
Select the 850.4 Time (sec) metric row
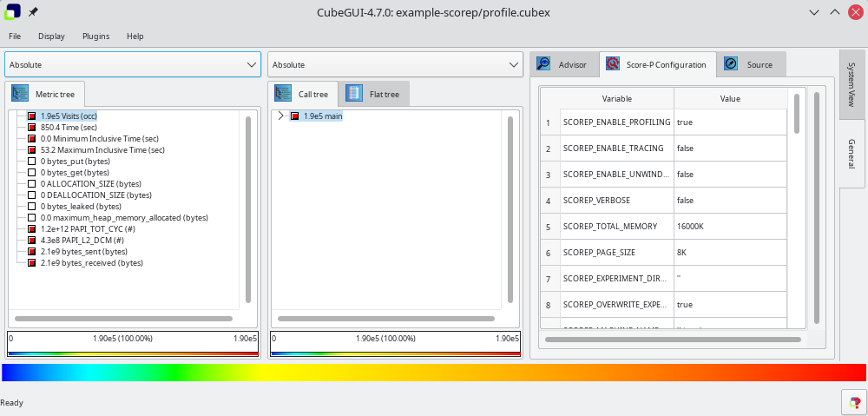(x=67, y=128)
